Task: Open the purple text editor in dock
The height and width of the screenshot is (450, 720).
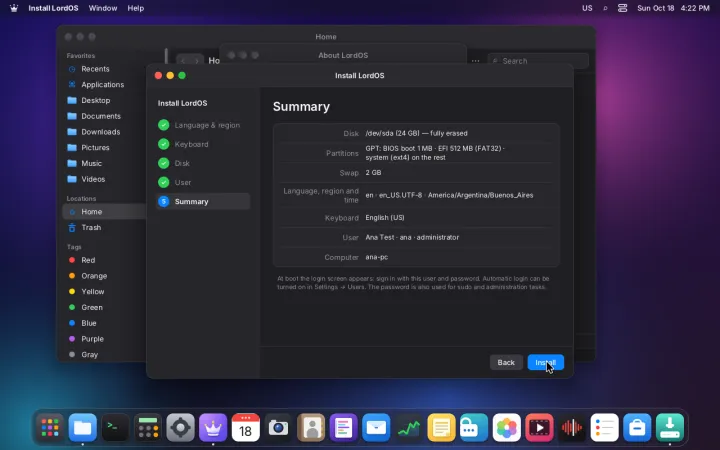Action: pos(343,428)
